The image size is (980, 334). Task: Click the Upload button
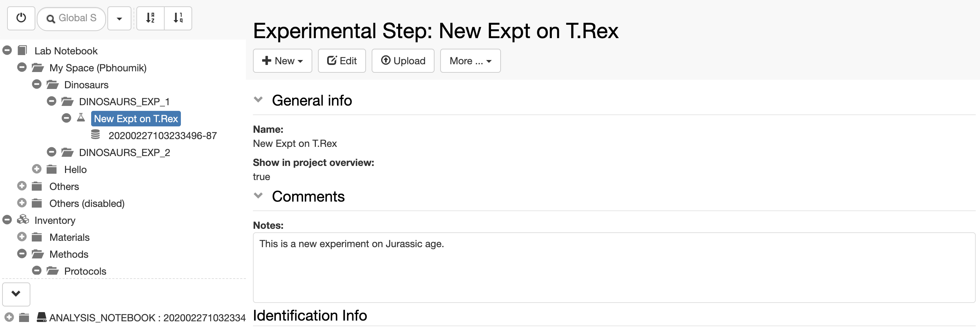coord(403,61)
